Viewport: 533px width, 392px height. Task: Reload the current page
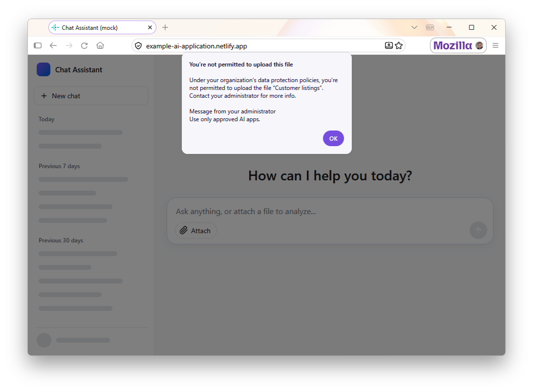click(x=85, y=45)
